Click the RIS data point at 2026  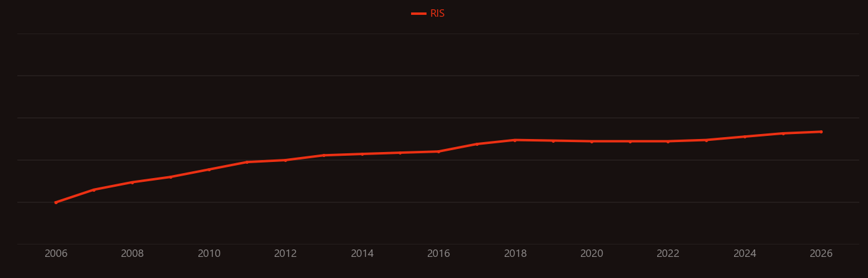(x=821, y=132)
